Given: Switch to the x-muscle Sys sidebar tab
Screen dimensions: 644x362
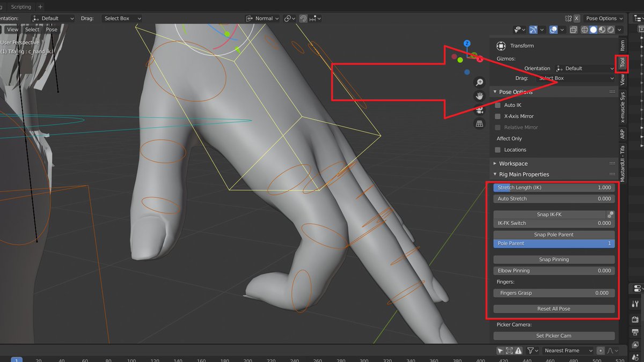Looking at the screenshot, I should (623, 107).
